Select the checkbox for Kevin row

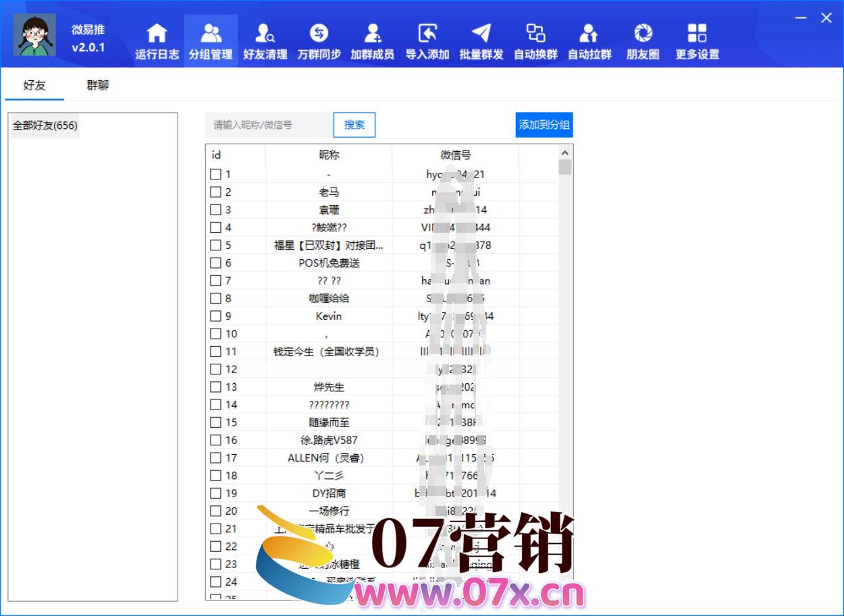tap(215, 316)
